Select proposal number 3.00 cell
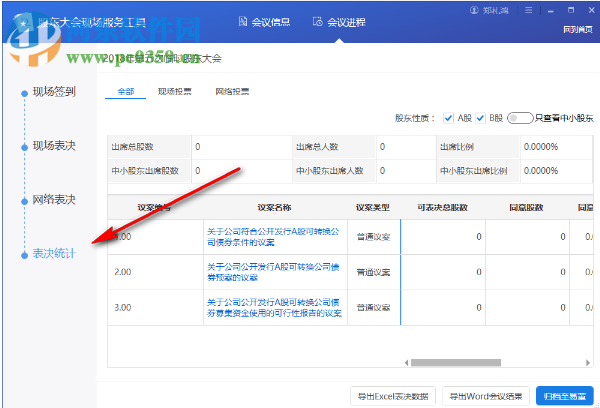Image resolution: width=600 pixels, height=408 pixels. click(155, 308)
